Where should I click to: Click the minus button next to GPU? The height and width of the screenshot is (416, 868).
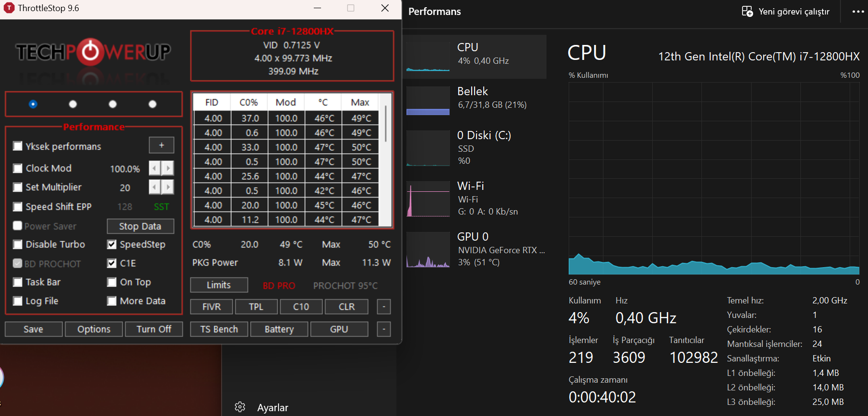click(x=384, y=329)
